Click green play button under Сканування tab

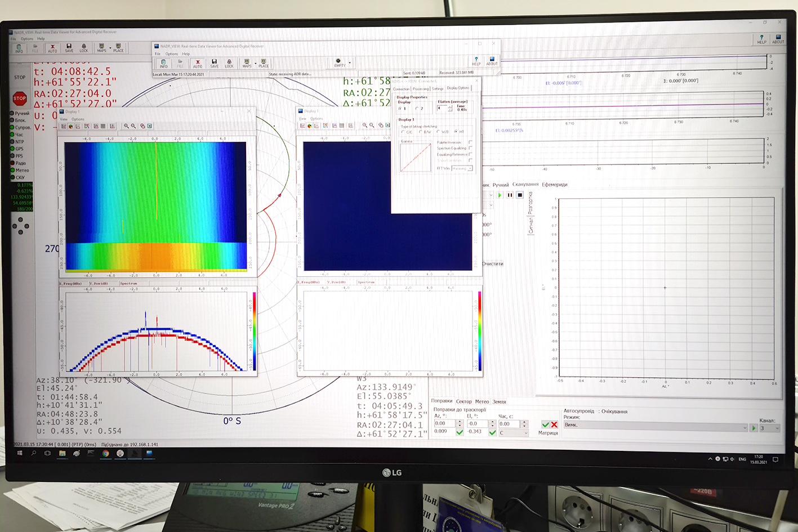pos(500,195)
